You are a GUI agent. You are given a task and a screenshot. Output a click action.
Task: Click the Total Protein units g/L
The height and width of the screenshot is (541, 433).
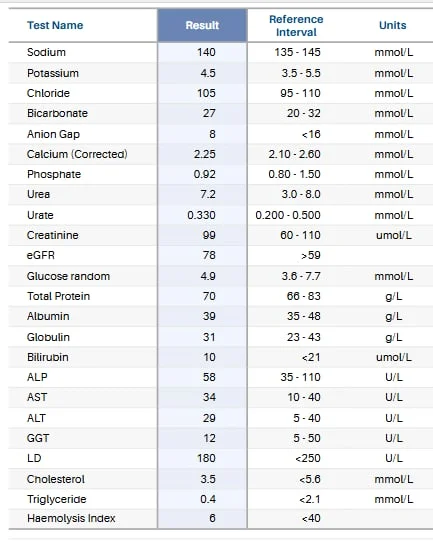(x=394, y=296)
